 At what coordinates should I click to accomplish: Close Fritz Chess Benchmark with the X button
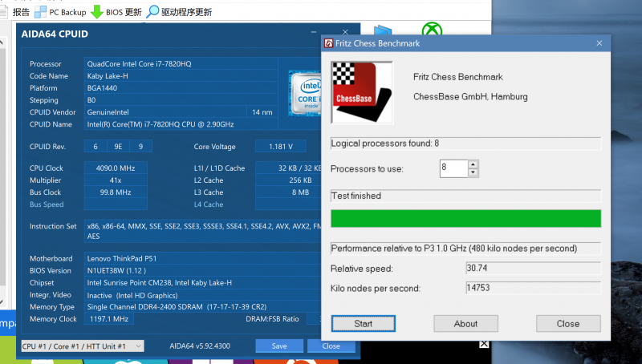599,43
